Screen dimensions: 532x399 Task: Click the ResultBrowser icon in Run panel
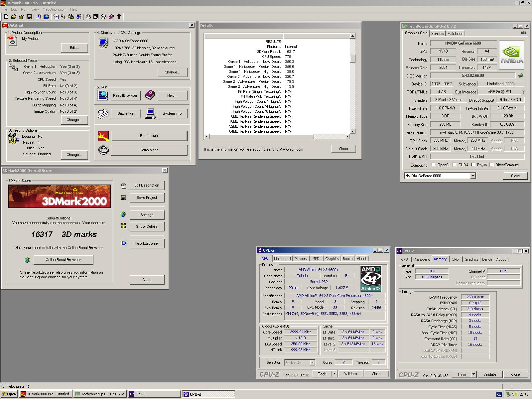(x=102, y=95)
